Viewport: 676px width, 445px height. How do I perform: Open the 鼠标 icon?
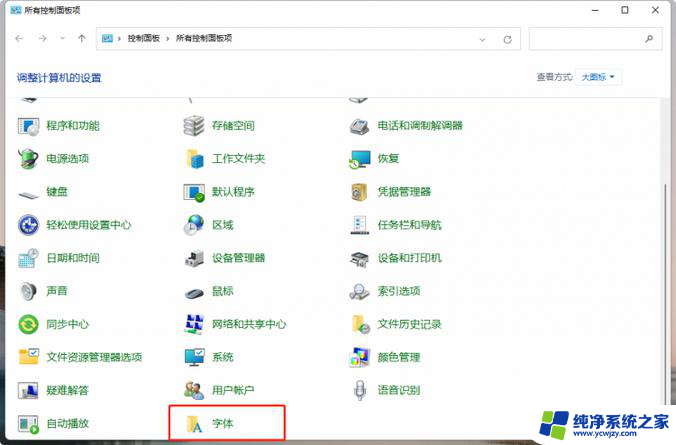point(194,293)
